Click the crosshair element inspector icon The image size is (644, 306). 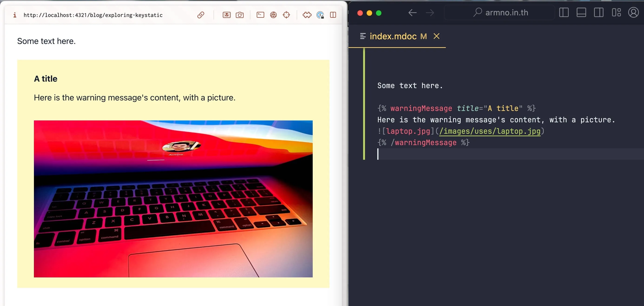tap(286, 15)
